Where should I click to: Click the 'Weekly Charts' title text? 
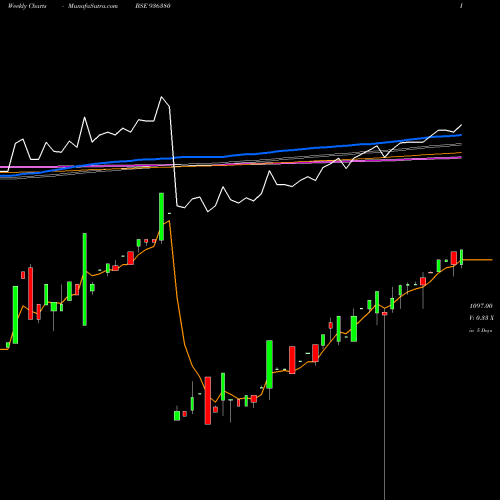tap(27, 6)
